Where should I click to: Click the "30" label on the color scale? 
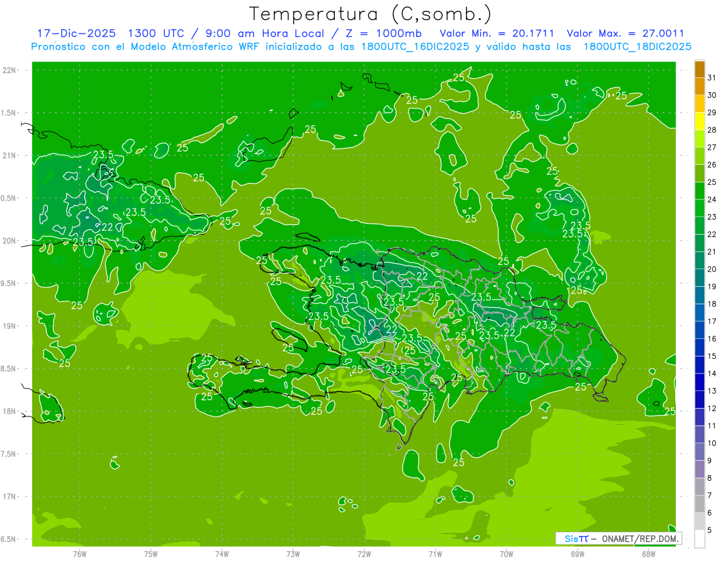[x=712, y=95]
